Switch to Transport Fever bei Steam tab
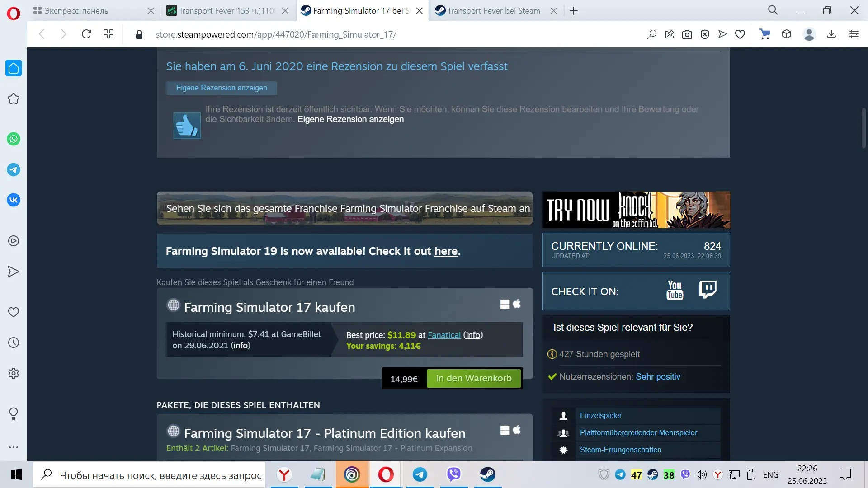Image resolution: width=868 pixels, height=488 pixels. (x=494, y=11)
